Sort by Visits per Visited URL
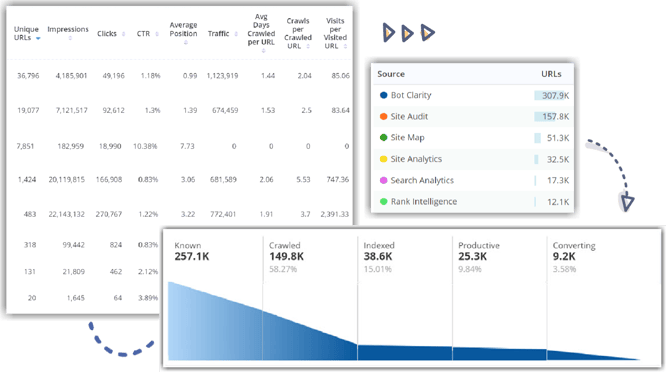Image resolution: width=666 pixels, height=372 pixels. [345, 46]
